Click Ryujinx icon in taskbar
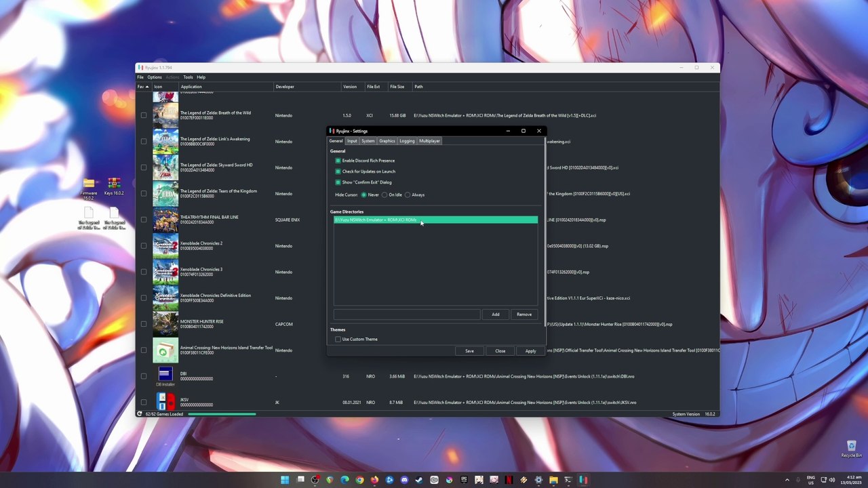The height and width of the screenshot is (488, 868). tap(583, 480)
